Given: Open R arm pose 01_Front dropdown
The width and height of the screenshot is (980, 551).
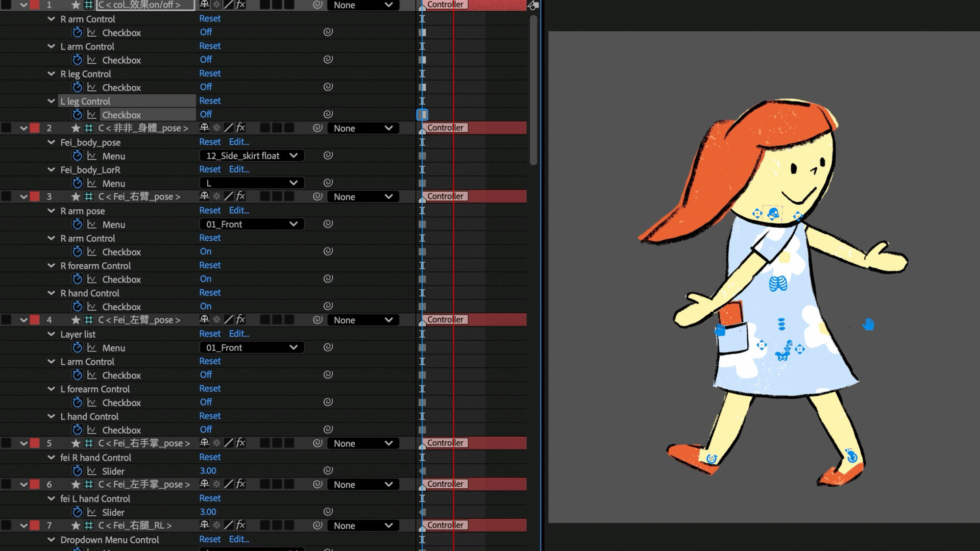Looking at the screenshot, I should click(252, 224).
